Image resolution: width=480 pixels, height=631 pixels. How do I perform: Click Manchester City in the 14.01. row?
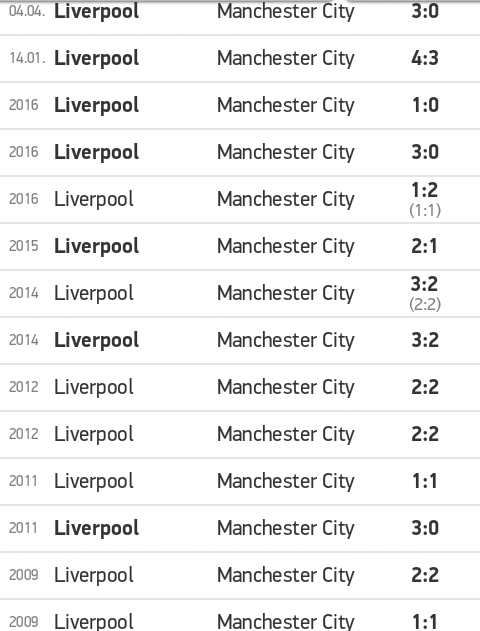pos(286,58)
